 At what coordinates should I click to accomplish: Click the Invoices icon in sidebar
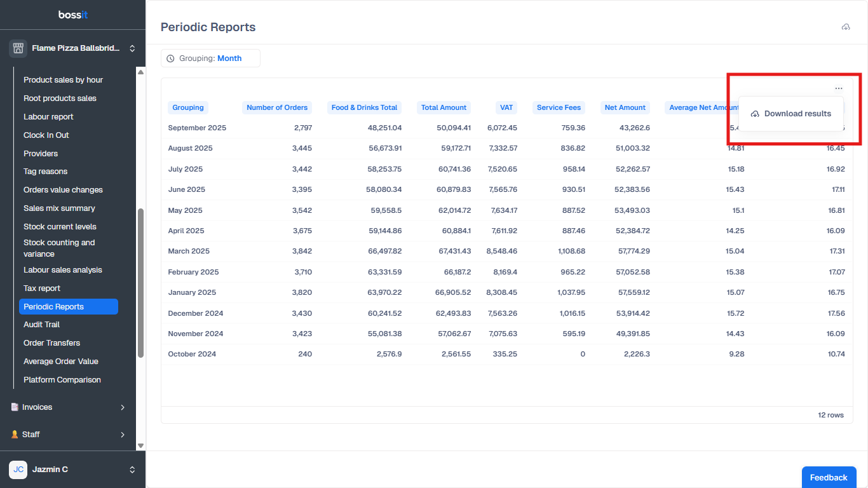point(15,407)
